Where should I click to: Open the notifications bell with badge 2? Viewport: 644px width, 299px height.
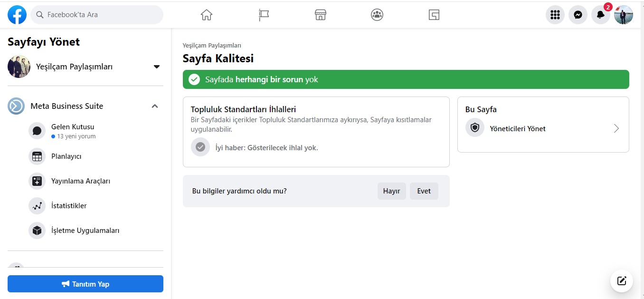pos(601,15)
